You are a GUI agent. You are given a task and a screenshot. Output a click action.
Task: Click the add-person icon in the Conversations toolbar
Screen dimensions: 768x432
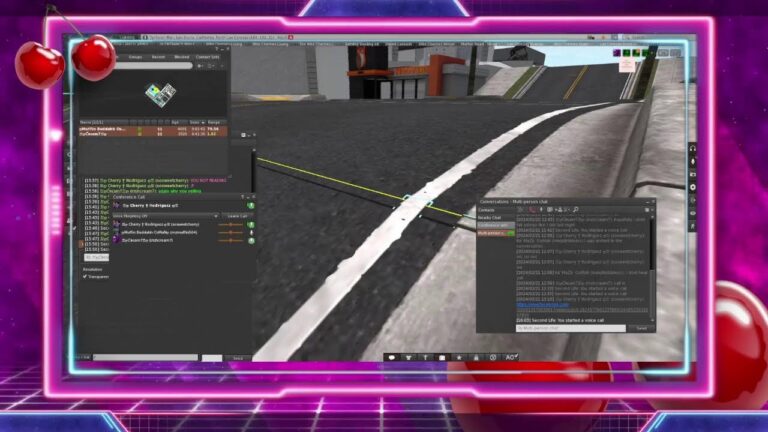coord(560,210)
